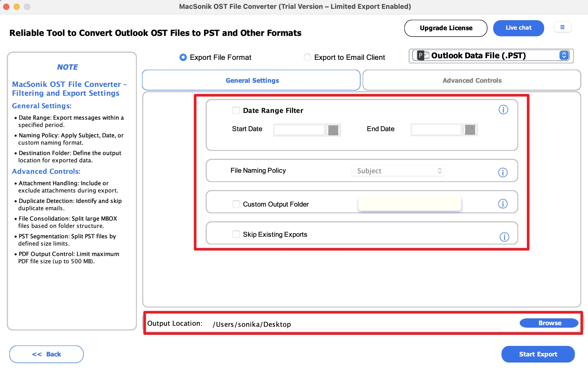Click the 'Duplicate Detection' note line

click(x=68, y=204)
